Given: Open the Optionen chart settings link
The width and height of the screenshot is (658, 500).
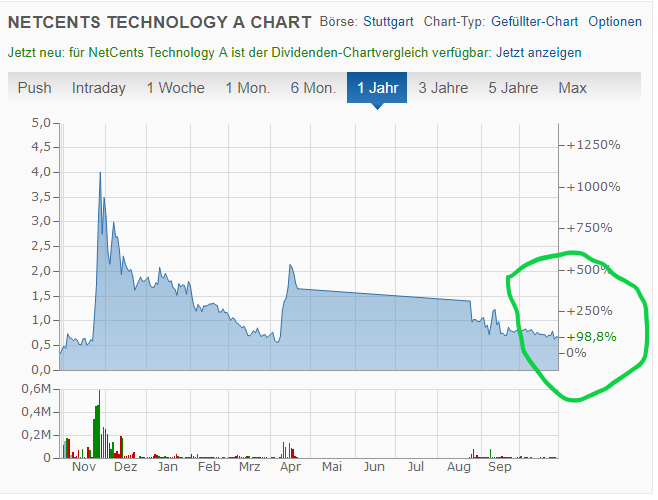Looking at the screenshot, I should [615, 21].
